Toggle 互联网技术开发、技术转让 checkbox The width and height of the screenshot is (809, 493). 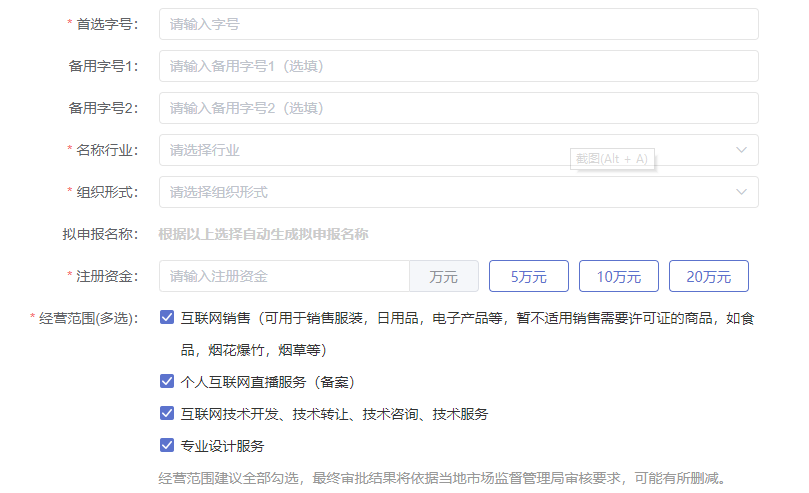(167, 414)
